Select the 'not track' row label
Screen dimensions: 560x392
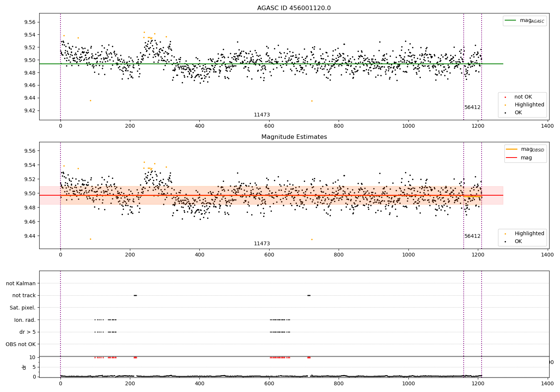[x=24, y=296]
